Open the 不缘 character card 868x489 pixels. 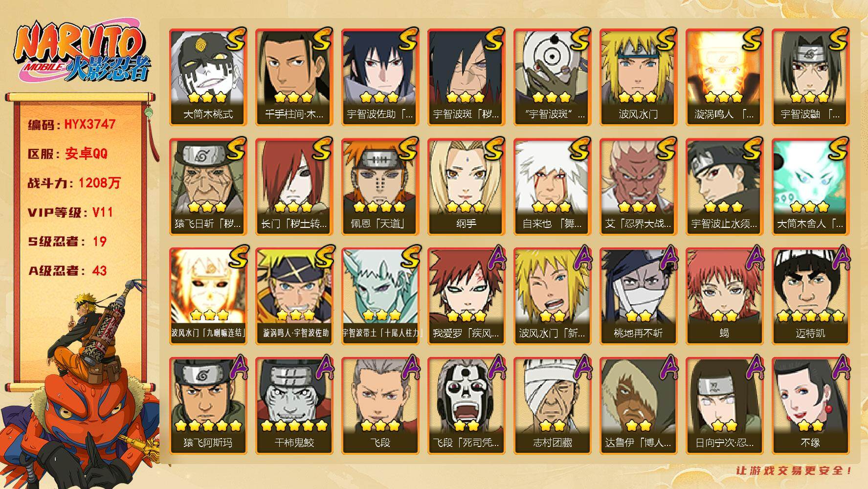point(811,405)
